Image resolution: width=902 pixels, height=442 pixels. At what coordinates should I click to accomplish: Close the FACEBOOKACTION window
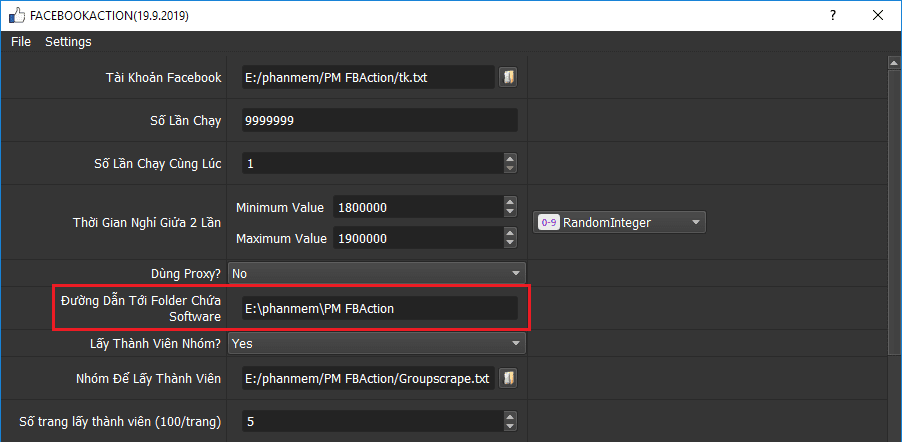pos(876,17)
